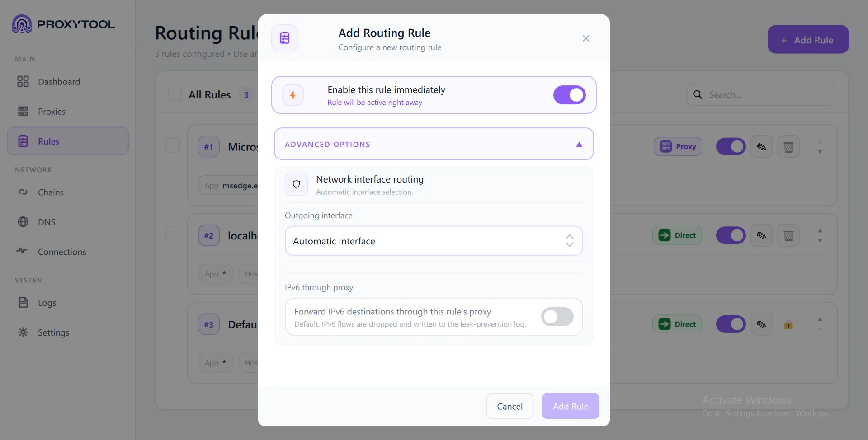The height and width of the screenshot is (440, 868).
Task: Click the Advanced Options collapse arrow
Action: pyautogui.click(x=579, y=145)
